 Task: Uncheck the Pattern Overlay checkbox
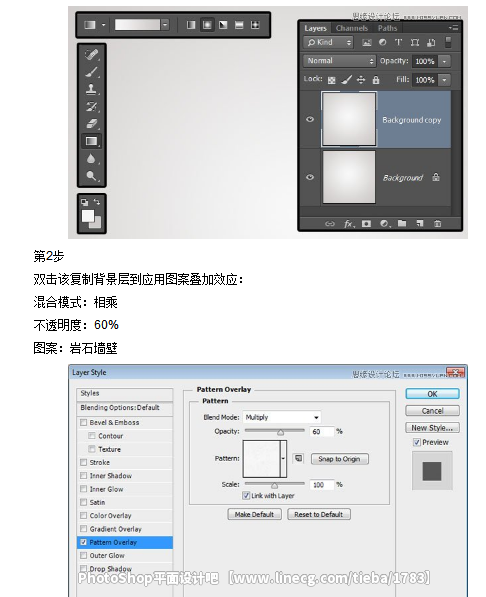coord(83,542)
